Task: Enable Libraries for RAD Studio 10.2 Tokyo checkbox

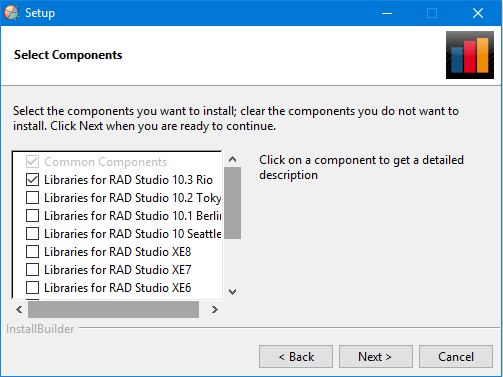Action: click(32, 198)
